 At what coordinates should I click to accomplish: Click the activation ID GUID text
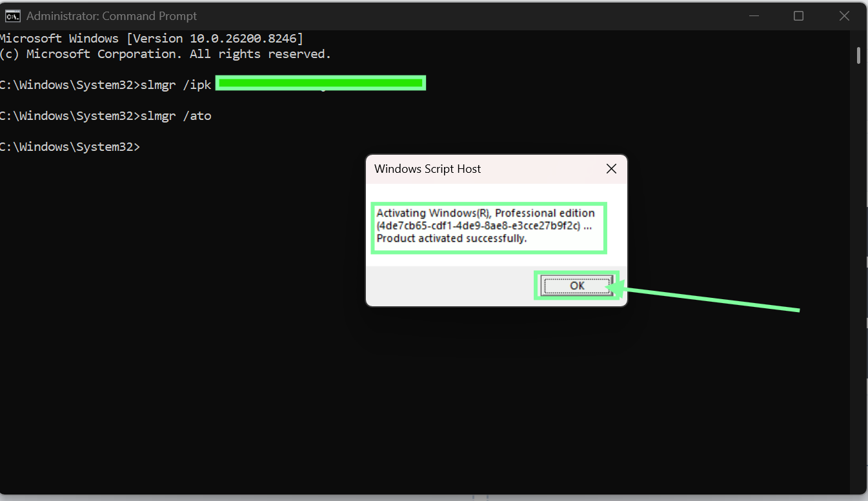(479, 226)
